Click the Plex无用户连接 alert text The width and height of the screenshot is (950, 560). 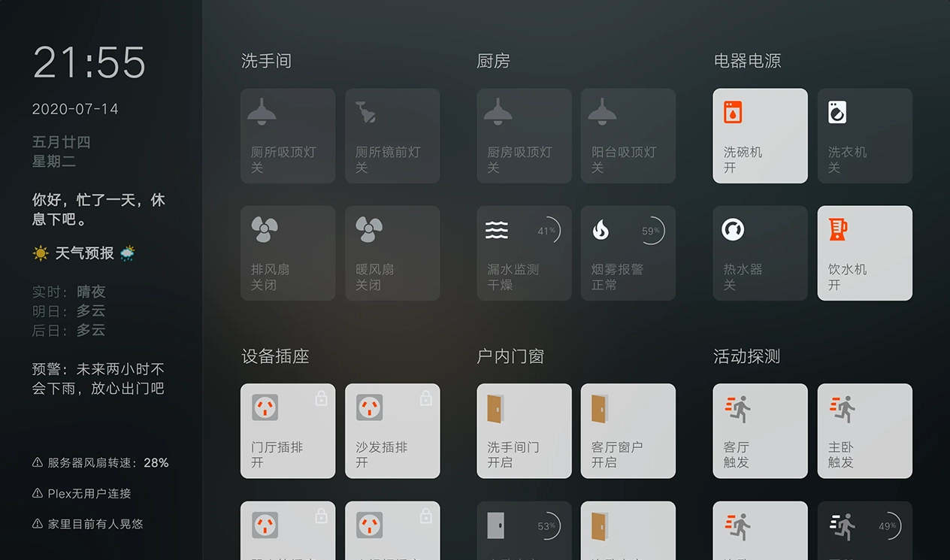(x=89, y=494)
